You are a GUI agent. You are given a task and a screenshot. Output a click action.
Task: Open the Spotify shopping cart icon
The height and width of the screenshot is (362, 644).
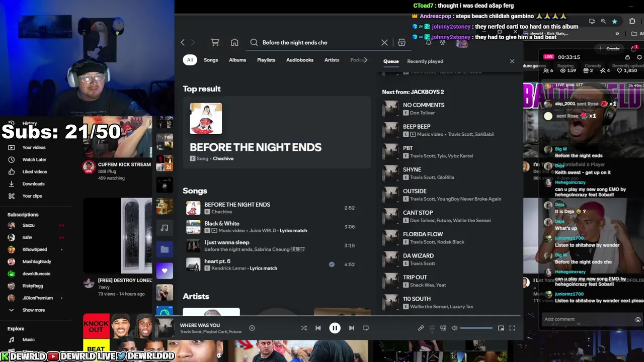point(215,43)
